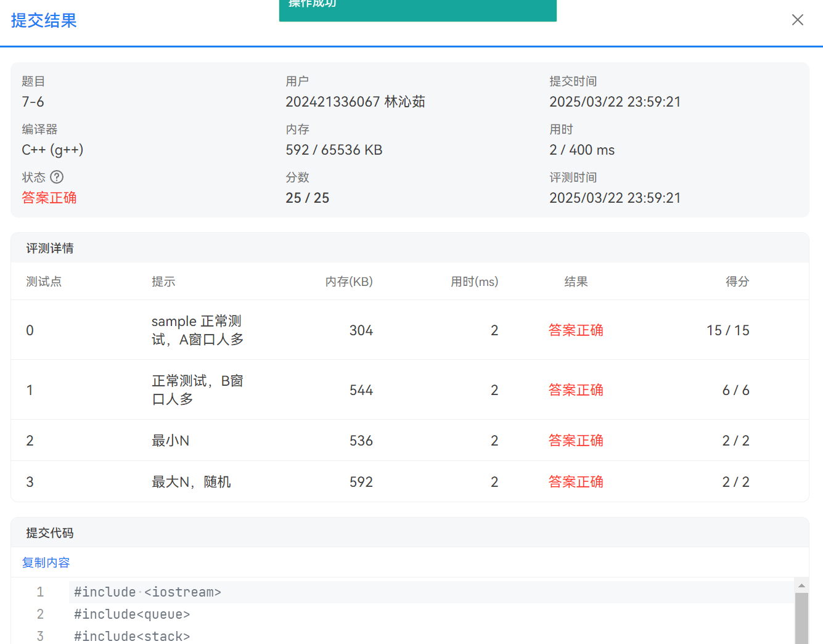Click the 内存(KB) column header
The height and width of the screenshot is (644, 823).
349,281
